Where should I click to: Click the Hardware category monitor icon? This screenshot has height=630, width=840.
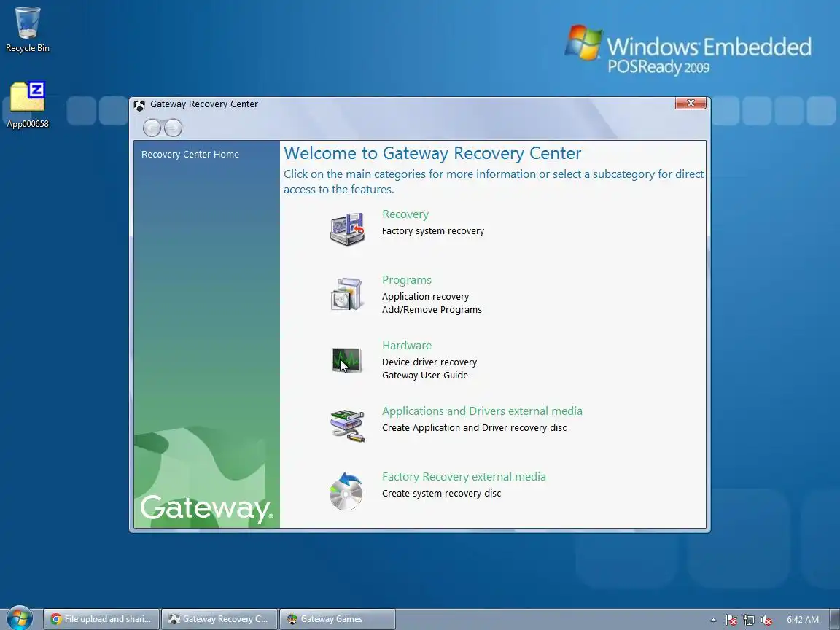346,360
